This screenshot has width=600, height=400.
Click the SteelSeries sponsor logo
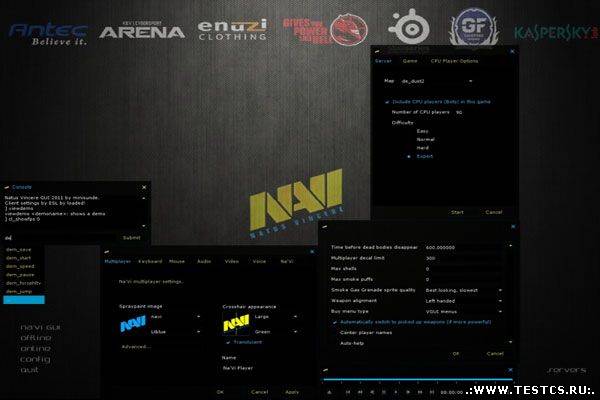click(x=409, y=26)
